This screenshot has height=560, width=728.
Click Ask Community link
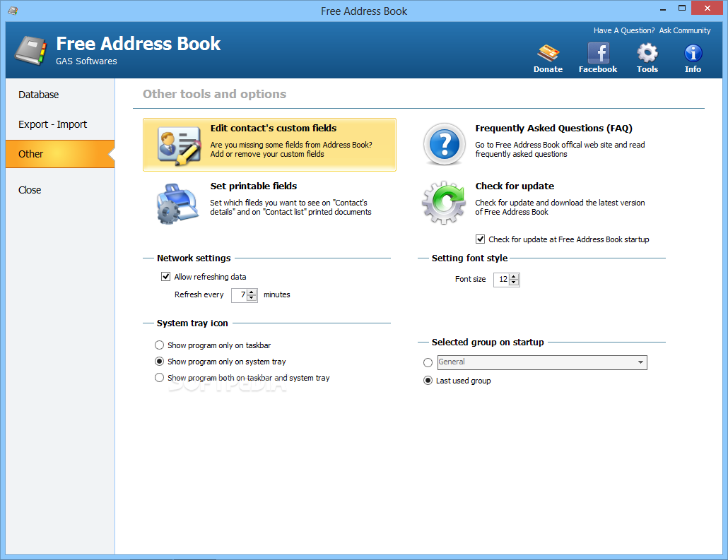[x=685, y=30]
